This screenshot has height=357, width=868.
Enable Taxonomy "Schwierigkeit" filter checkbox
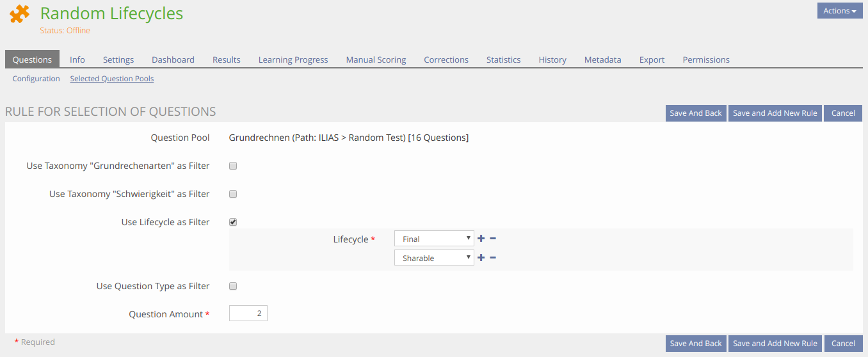(233, 194)
